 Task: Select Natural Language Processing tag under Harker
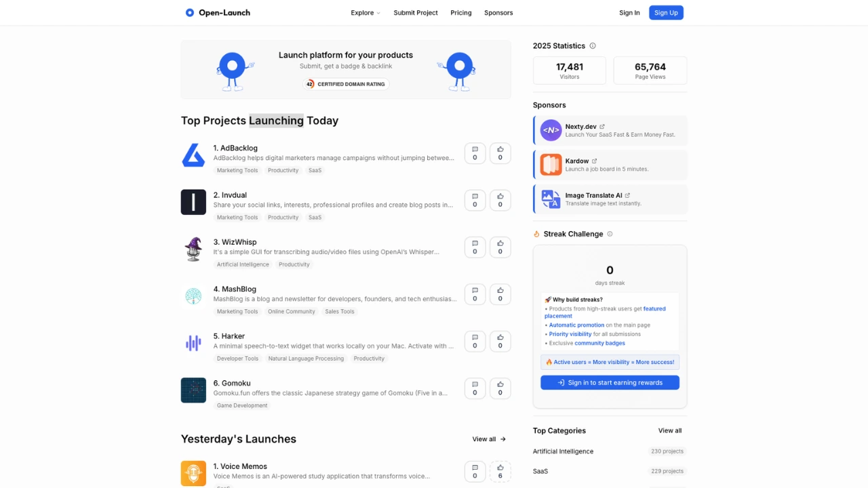click(306, 359)
